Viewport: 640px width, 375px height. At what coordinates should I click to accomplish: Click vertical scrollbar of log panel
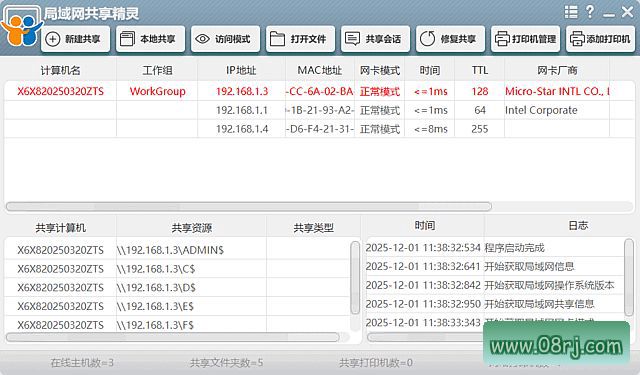(x=629, y=277)
